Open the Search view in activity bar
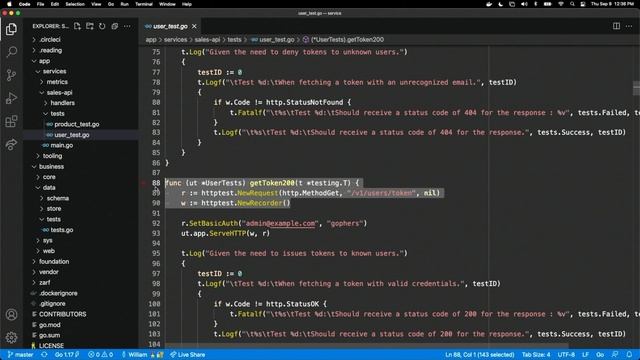Screen dimensions: 640x360 click(x=11, y=52)
